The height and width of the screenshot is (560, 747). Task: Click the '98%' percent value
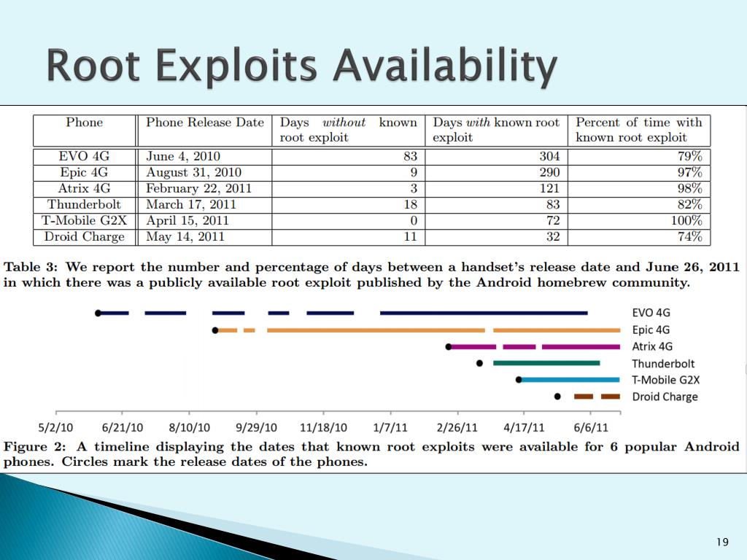pyautogui.click(x=690, y=189)
